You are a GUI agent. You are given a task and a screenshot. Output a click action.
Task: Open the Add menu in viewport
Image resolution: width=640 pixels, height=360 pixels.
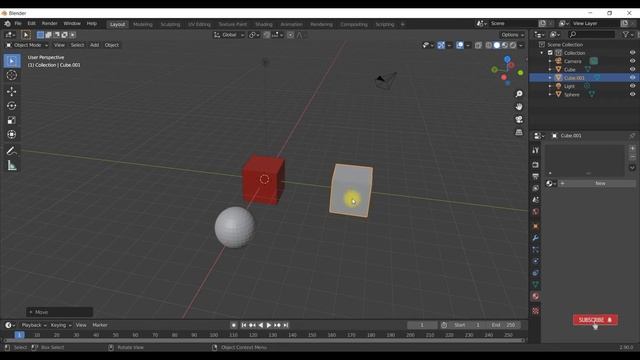coord(94,45)
